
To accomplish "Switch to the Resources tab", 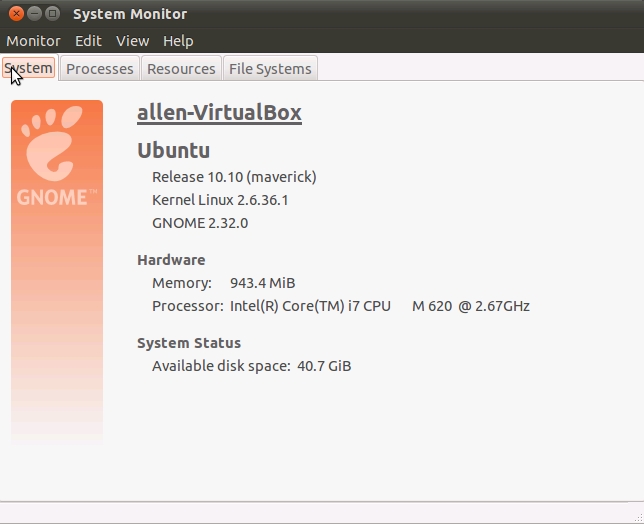I will [181, 69].
